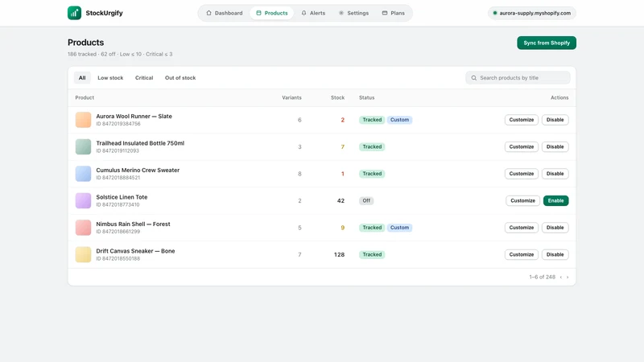Disable Aurora Wool Runner — Slate tracking

tap(555, 120)
